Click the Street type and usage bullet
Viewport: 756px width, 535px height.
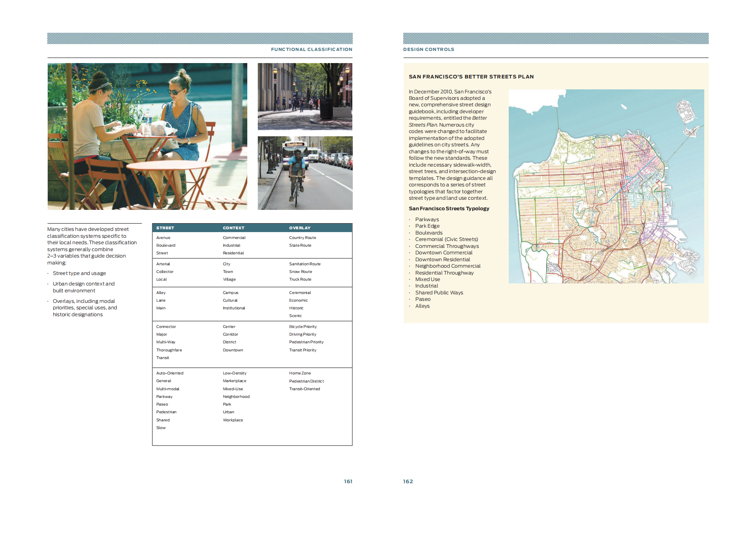tap(79, 273)
